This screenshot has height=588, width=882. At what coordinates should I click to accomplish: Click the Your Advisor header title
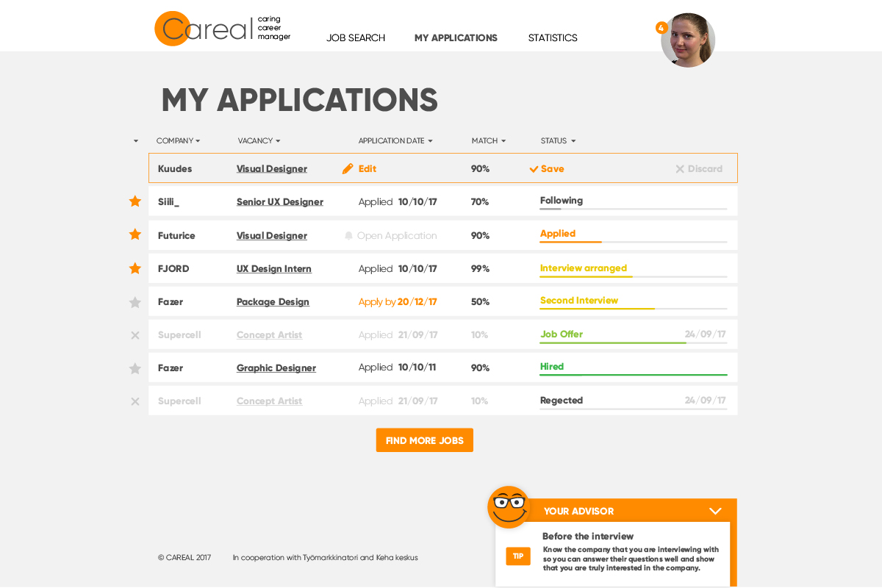(x=578, y=512)
